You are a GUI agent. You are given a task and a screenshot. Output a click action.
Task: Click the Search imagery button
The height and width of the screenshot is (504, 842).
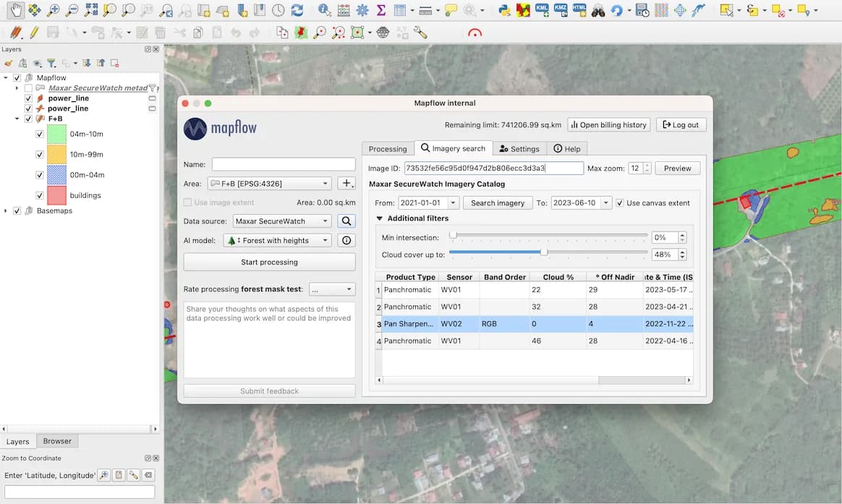click(498, 202)
